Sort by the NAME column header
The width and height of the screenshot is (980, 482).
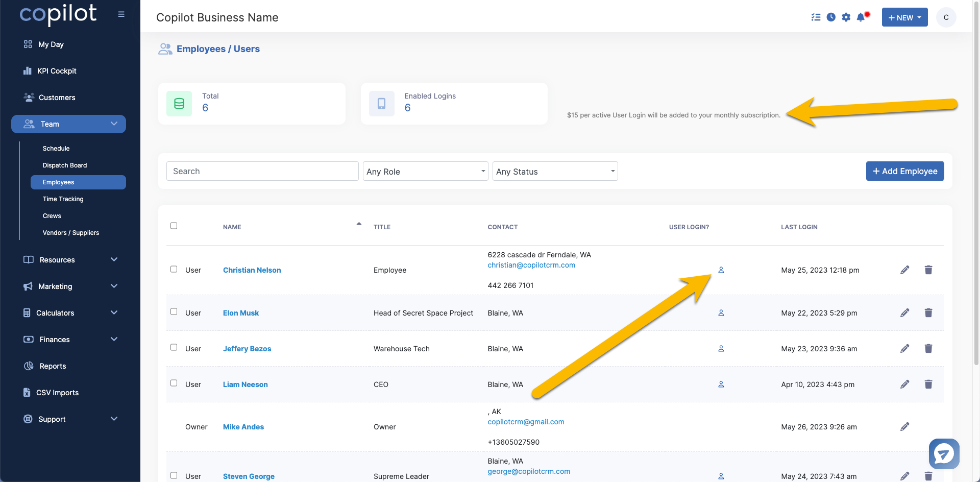(x=232, y=227)
